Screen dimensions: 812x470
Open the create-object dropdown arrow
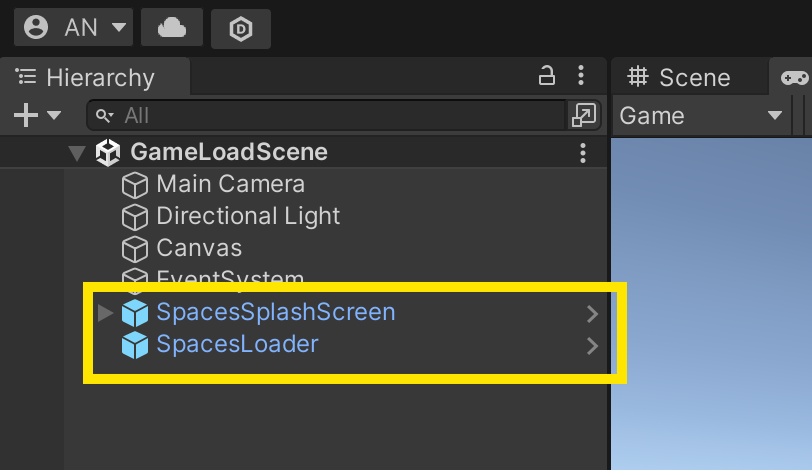click(x=53, y=116)
